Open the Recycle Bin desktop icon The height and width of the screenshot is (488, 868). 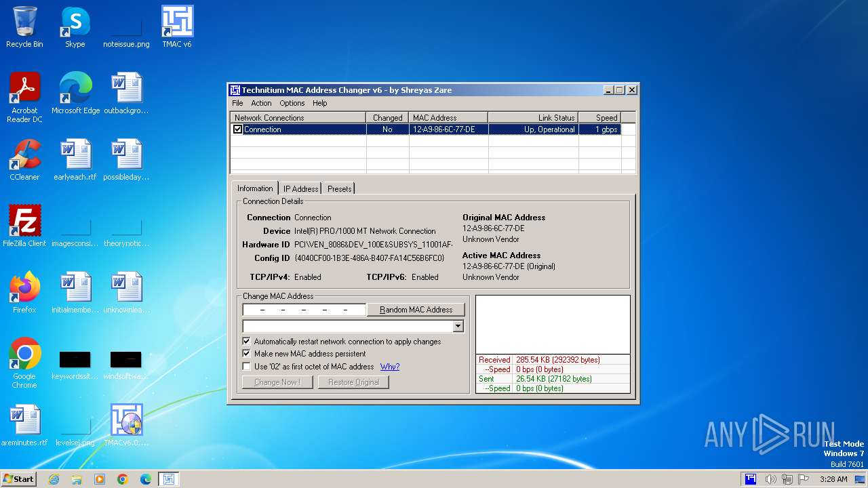[24, 27]
